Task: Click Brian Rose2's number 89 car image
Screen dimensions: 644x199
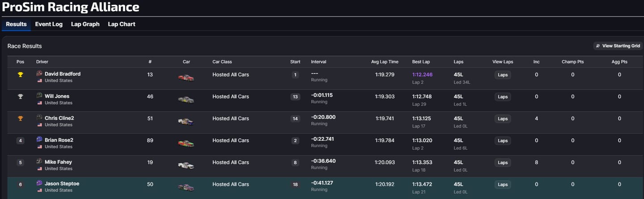Action: 186,143
